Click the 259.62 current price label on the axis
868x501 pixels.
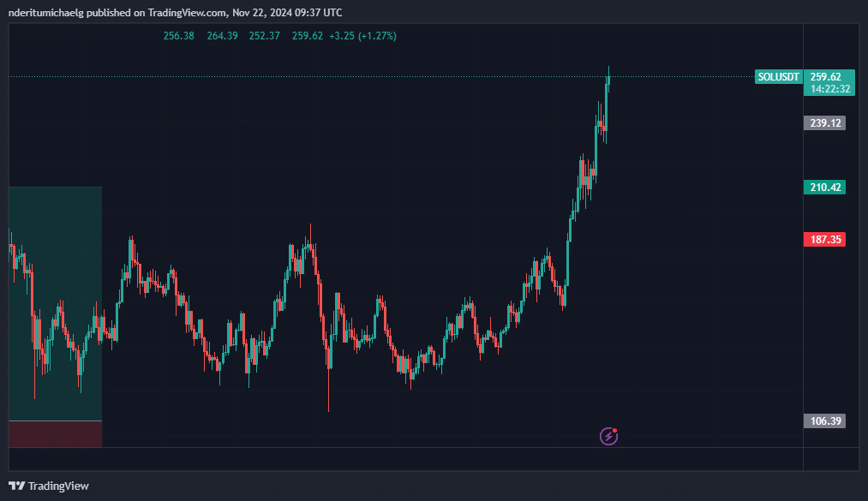point(825,77)
